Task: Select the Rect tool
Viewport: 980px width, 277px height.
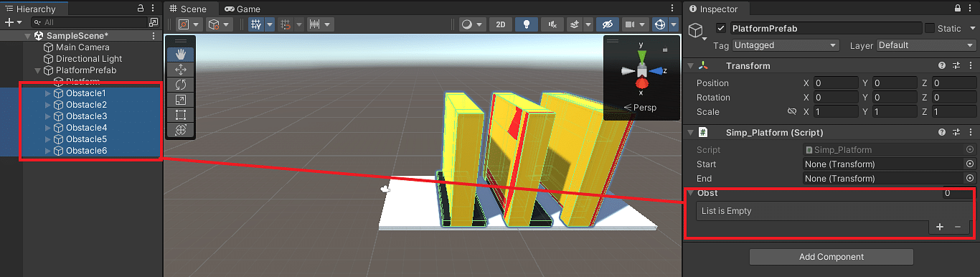Action: pos(181,115)
